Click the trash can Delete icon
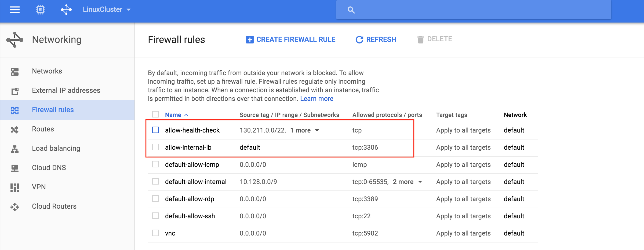 [x=420, y=39]
